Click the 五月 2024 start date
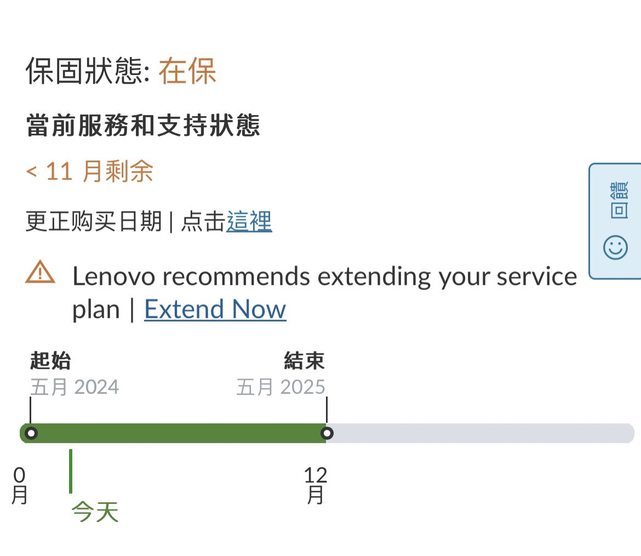 pos(74,386)
